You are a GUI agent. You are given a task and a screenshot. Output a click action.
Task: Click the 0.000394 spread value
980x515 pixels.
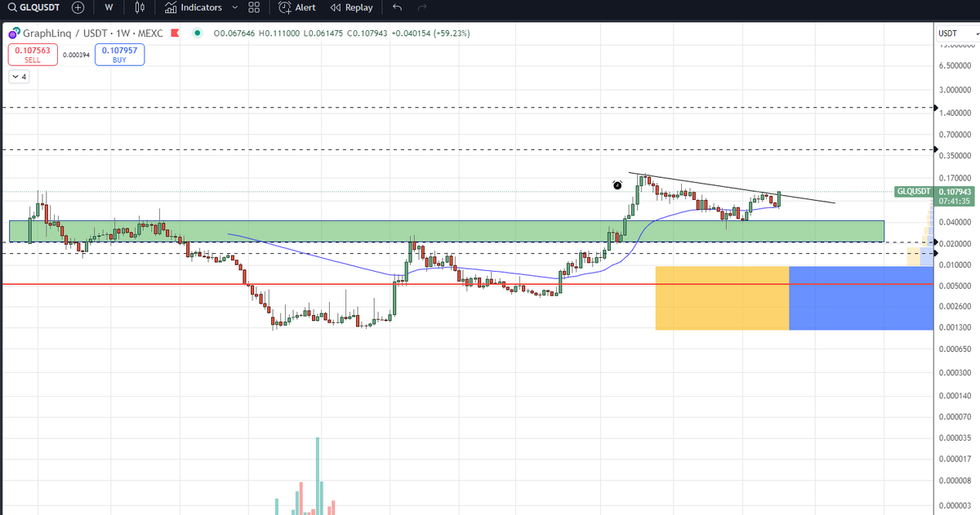tap(76, 55)
